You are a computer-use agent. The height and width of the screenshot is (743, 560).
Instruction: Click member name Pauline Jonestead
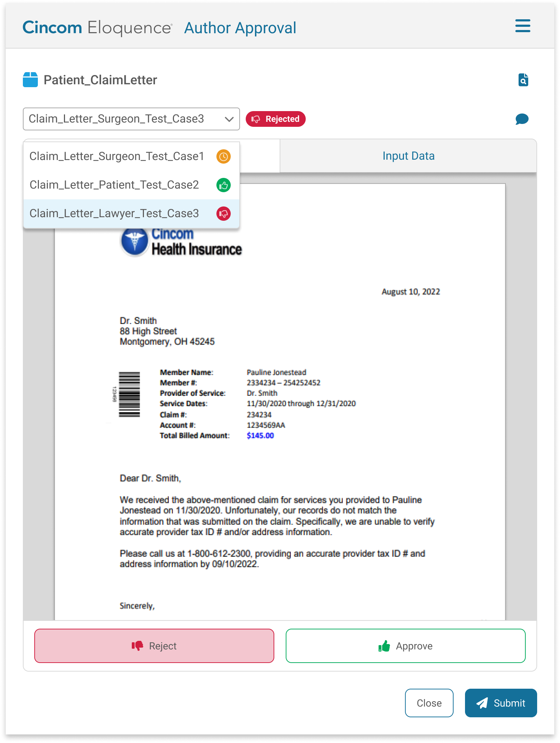point(276,372)
